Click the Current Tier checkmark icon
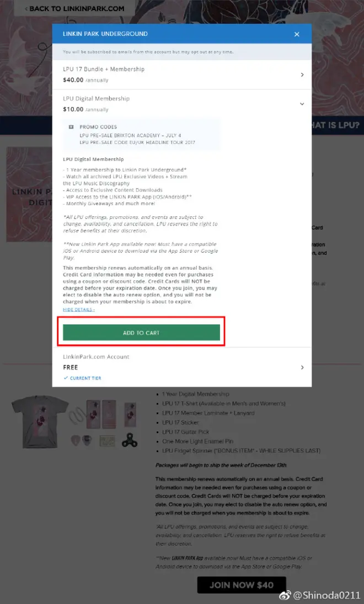This screenshot has width=364, height=604. (66, 378)
